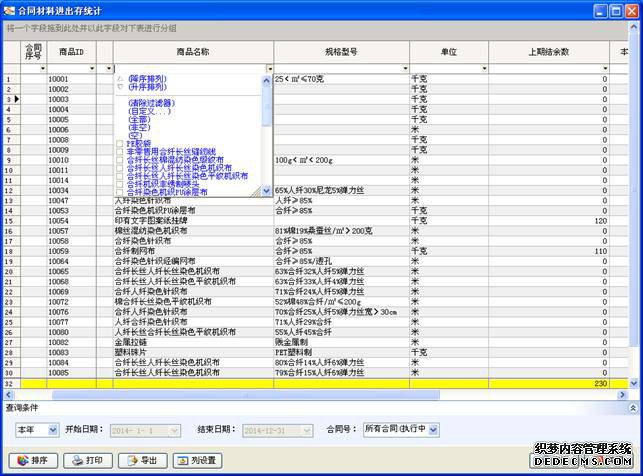Screen dimensions: 643x476
Task: Expand the 合同号 contract dropdown
Action: 433,429
